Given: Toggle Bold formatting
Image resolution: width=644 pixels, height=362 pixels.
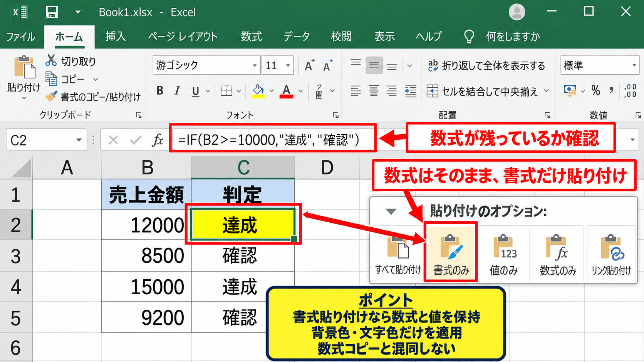Looking at the screenshot, I should click(x=160, y=91).
